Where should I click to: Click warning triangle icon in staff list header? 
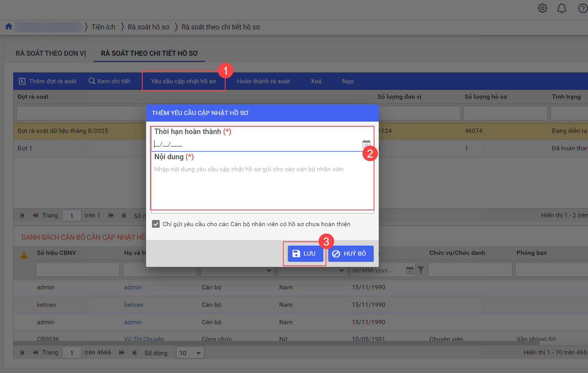(24, 255)
